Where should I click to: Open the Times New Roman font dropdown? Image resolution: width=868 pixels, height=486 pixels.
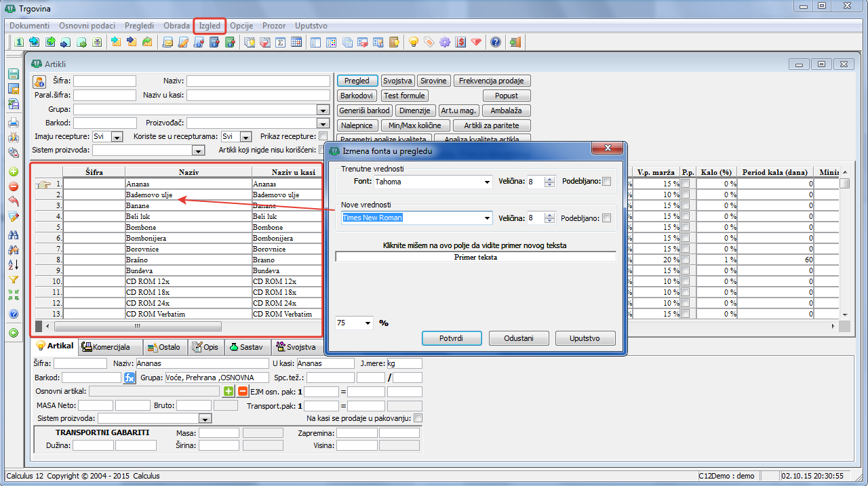coord(487,218)
